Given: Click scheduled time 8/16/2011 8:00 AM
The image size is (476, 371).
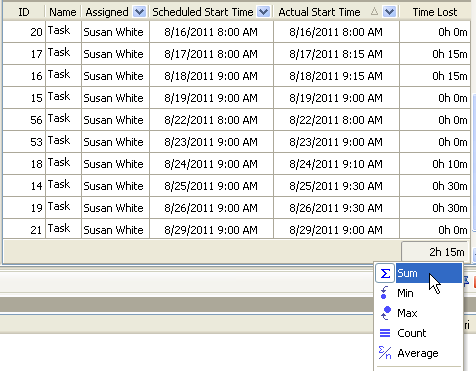Looking at the screenshot, I should coord(211,32).
